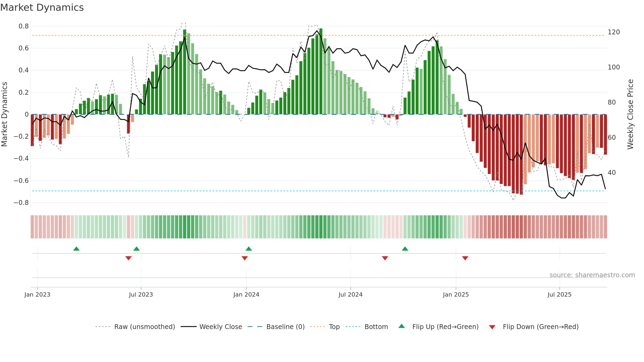Click the −0.4 tick on the left axis
The height and width of the screenshot is (362, 644).
tap(21, 158)
